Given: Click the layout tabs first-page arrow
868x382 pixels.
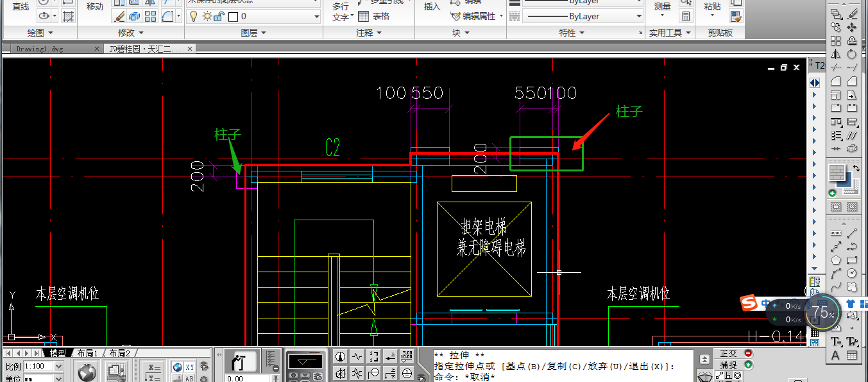Looking at the screenshot, I should pyautogui.click(x=9, y=353).
